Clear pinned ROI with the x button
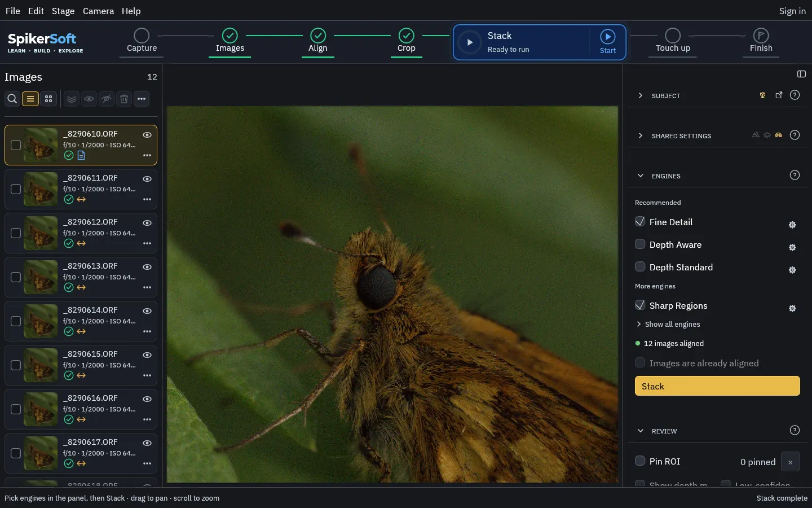 tap(790, 462)
